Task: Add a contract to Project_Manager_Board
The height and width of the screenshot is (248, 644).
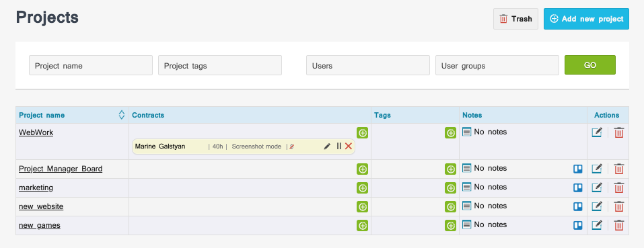Action: 362,169
